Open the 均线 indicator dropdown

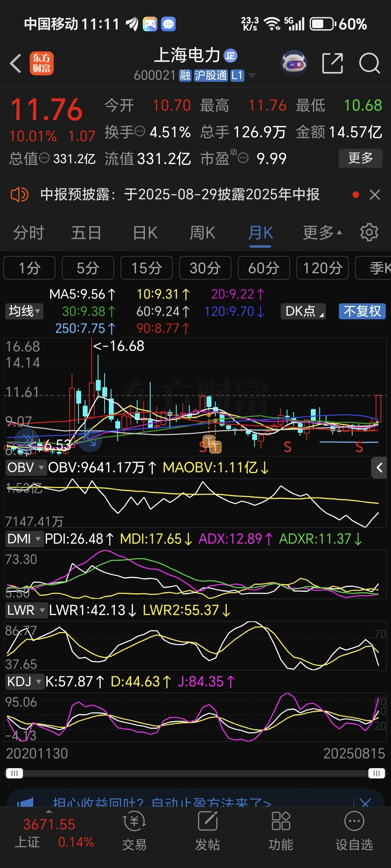click(24, 311)
